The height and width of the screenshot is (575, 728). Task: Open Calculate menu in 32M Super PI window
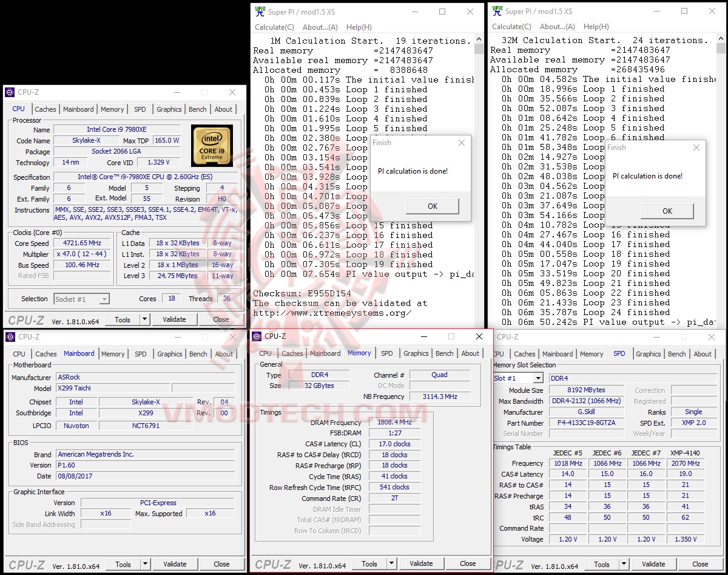coord(511,27)
